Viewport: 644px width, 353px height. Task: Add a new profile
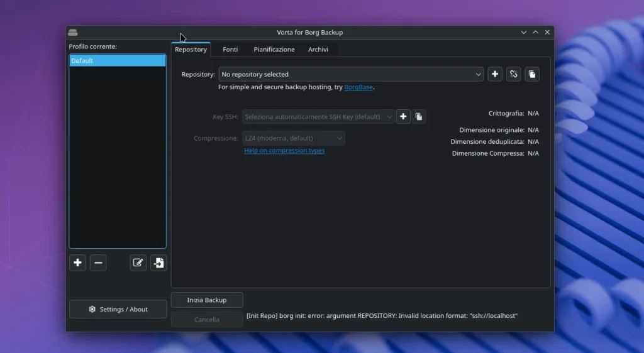tap(77, 263)
